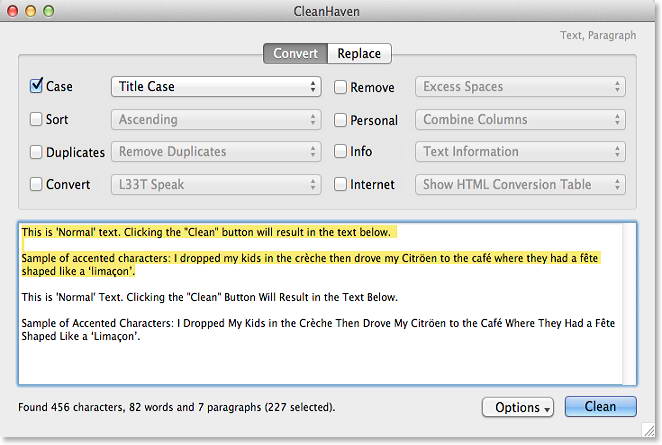Click the window resize grip icon
Image resolution: width=662 pixels, height=445 pixels.
click(x=648, y=430)
